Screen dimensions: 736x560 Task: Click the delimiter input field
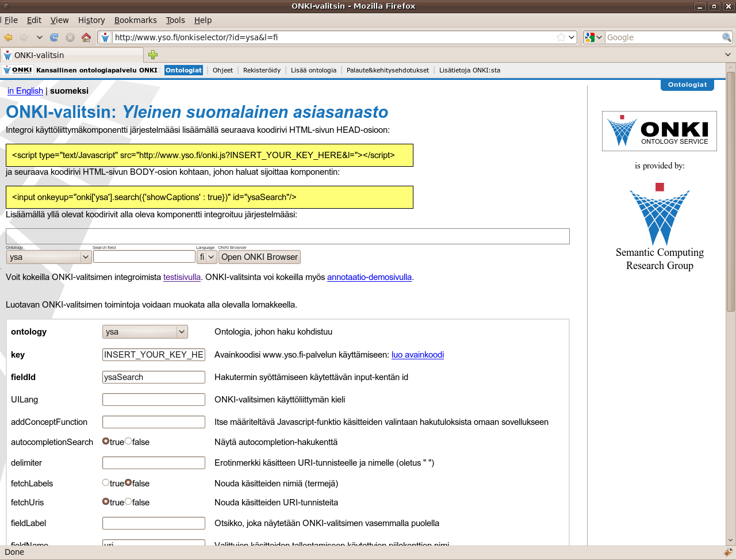(154, 463)
